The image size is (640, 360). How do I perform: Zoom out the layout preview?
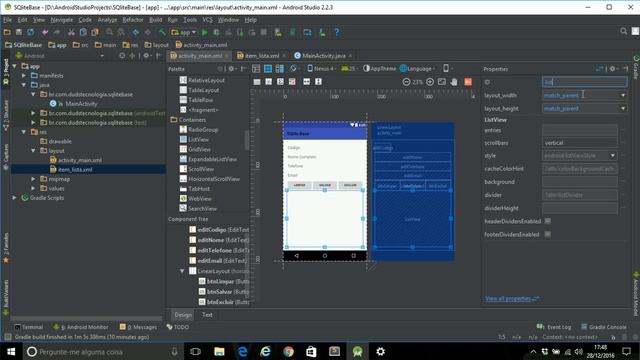pos(406,82)
